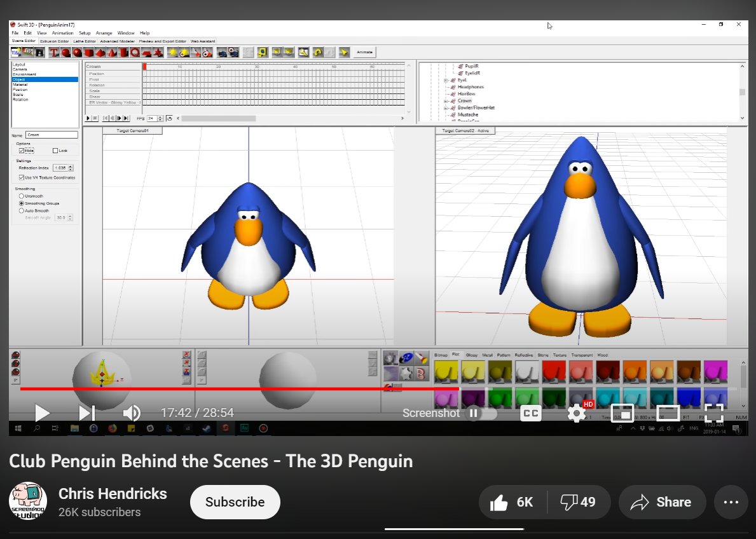Click the Subscribe button
Screen dimensions: 756x539
[x=235, y=502]
